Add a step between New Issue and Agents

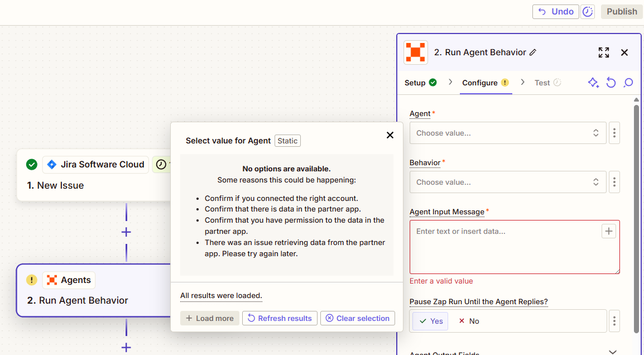(126, 232)
